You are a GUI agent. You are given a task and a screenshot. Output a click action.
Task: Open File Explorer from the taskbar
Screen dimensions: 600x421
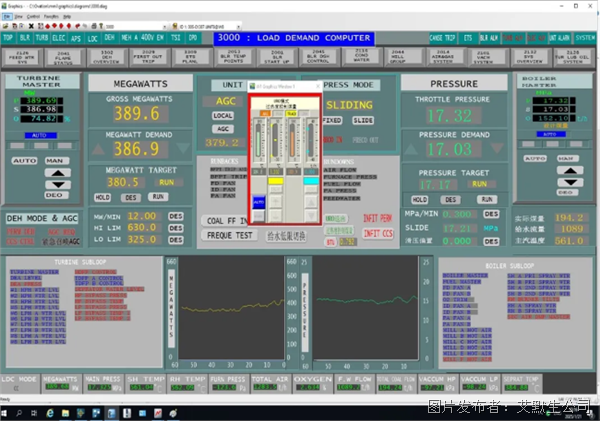click(65, 413)
